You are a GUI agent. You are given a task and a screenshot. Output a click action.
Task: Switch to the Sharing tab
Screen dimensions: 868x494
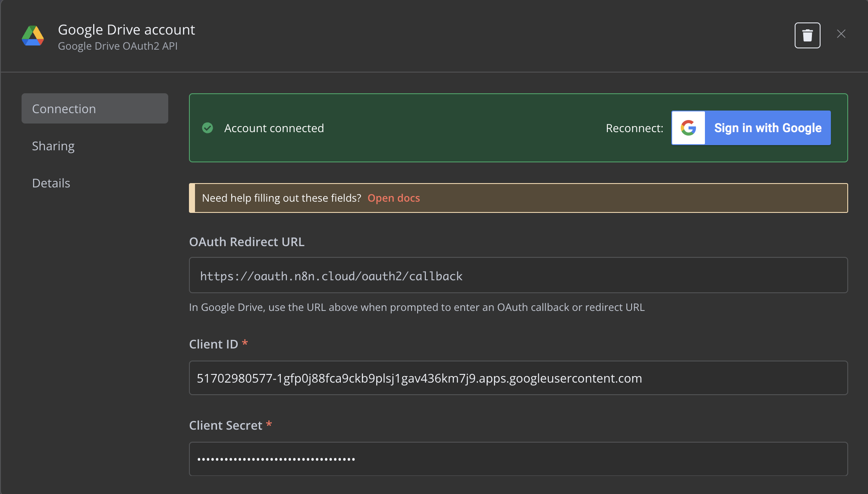(x=95, y=146)
